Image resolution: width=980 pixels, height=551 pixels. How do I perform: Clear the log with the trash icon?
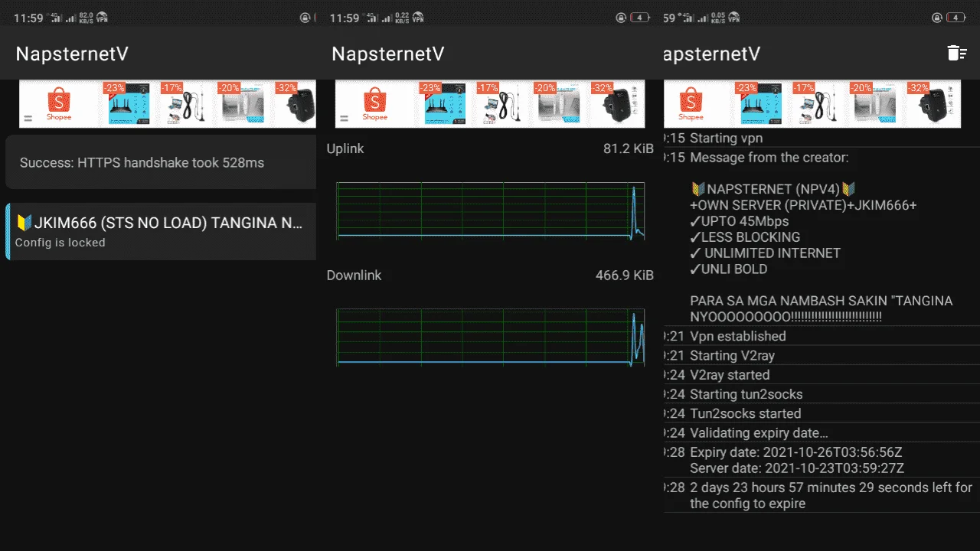coord(957,53)
